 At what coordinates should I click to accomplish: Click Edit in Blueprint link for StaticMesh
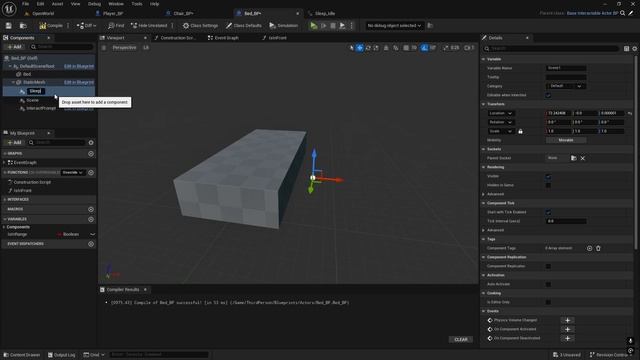tap(79, 82)
